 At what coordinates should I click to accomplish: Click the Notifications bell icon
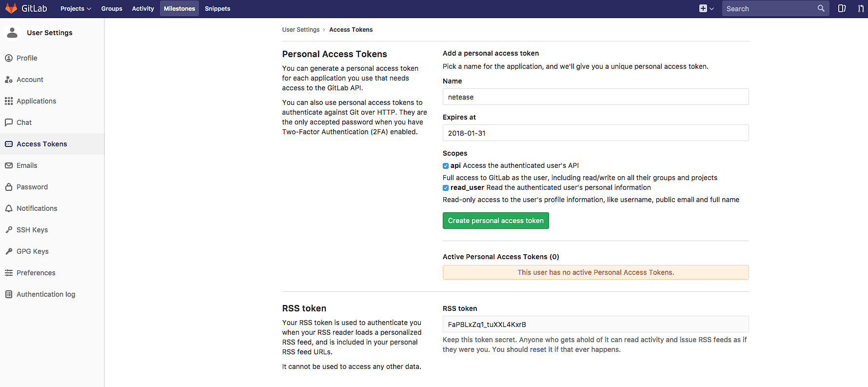pyautogui.click(x=9, y=208)
